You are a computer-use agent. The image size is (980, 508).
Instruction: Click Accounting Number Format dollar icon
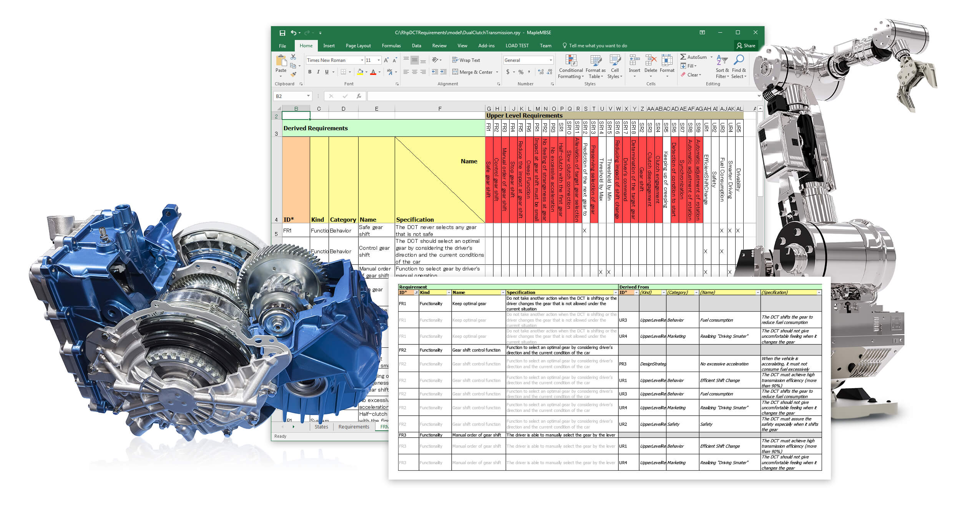[x=508, y=72]
